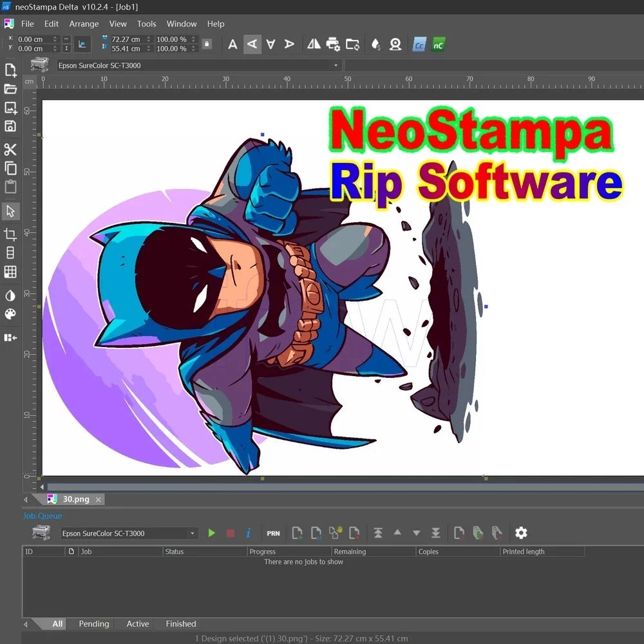The image size is (644, 644).
Task: Open the ink cost calculator icon
Action: [x=376, y=44]
